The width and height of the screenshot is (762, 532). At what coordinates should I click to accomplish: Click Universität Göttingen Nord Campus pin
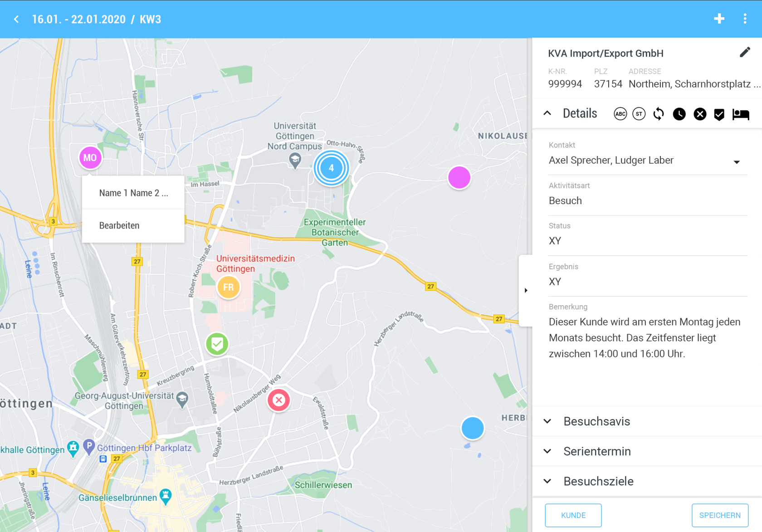coord(295,160)
